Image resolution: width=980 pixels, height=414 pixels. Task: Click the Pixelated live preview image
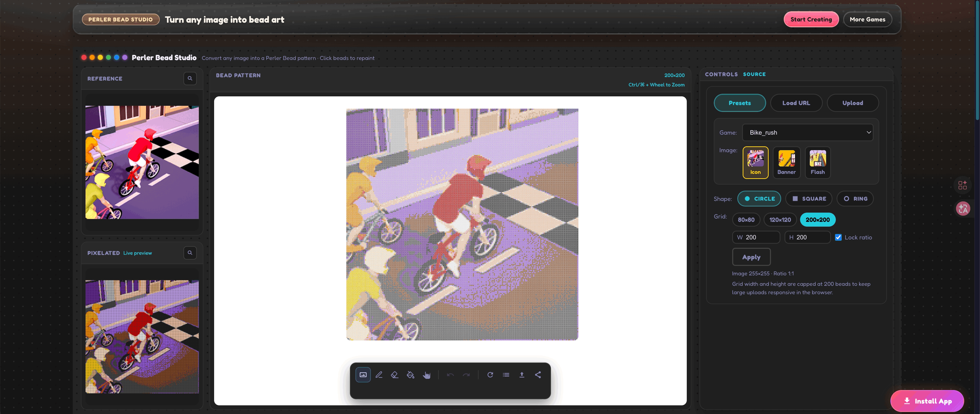[x=142, y=337]
